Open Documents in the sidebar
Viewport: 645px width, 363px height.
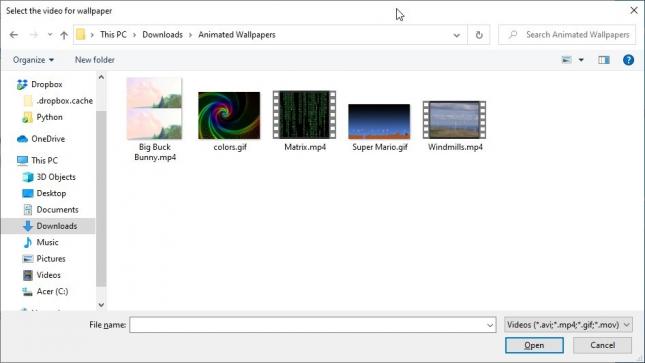(57, 210)
